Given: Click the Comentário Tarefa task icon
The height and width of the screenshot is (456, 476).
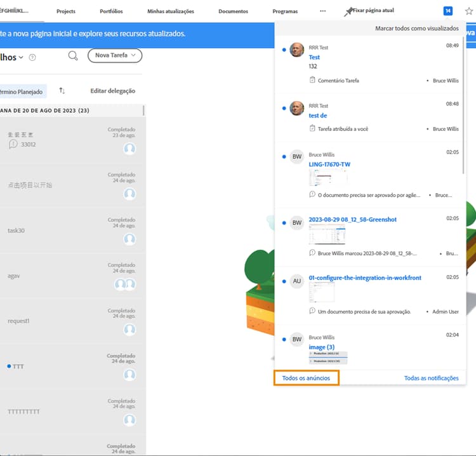Looking at the screenshot, I should (312, 80).
